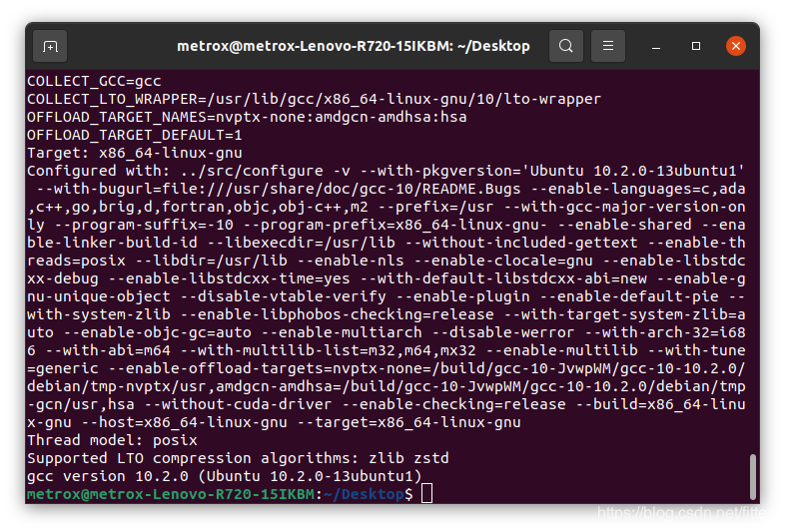Click the 'Target: x86_64-linux-gnu' line
This screenshot has height=532, width=785.
point(135,153)
